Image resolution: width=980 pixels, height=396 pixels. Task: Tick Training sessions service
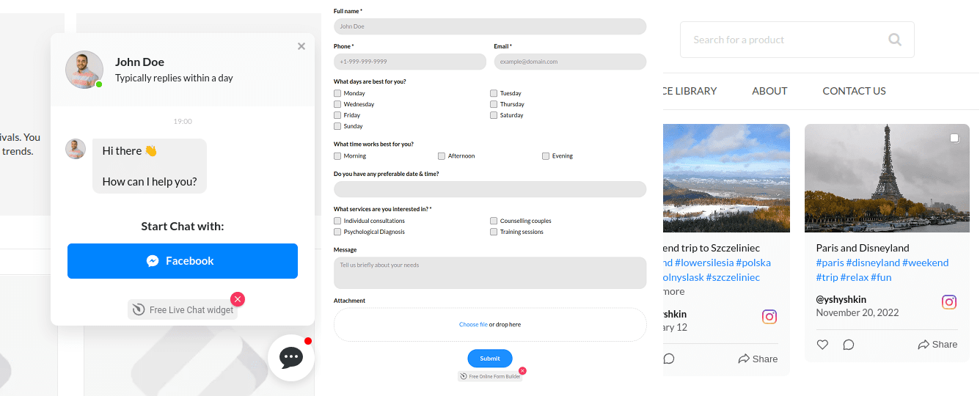tap(494, 232)
